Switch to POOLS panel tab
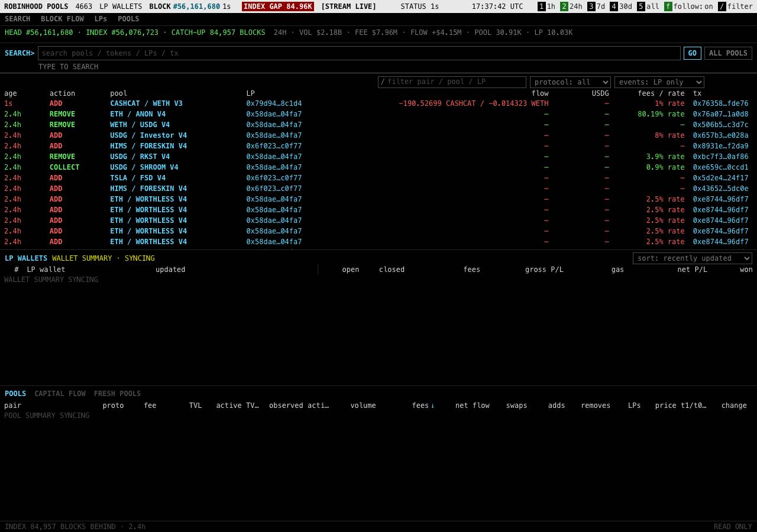 (15, 394)
